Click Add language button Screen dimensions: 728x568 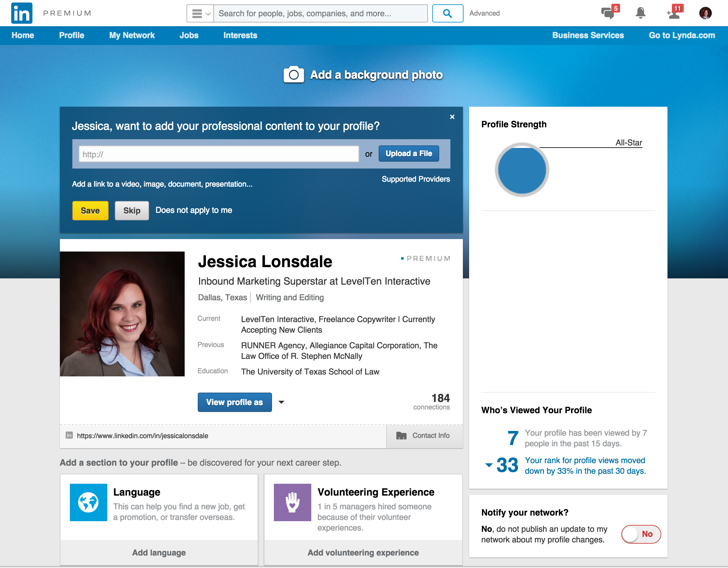point(159,553)
